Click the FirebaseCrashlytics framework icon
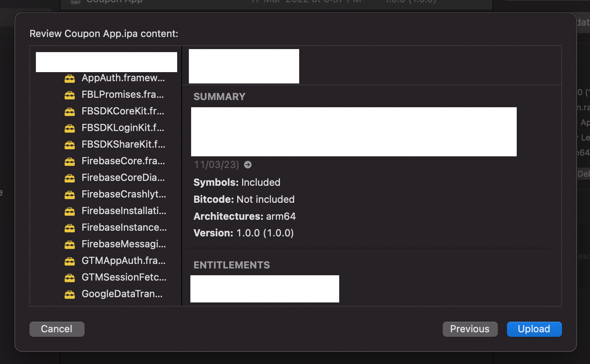The width and height of the screenshot is (590, 364). 70,195
